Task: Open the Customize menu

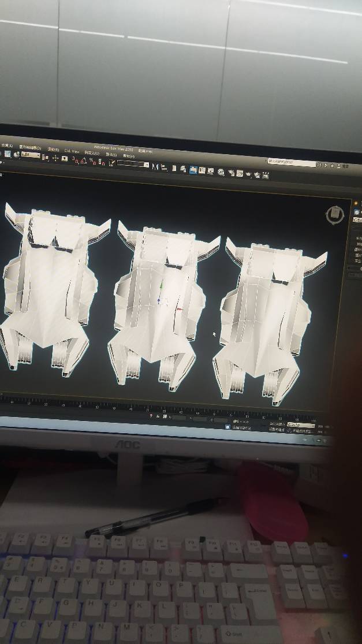Action: [92, 153]
